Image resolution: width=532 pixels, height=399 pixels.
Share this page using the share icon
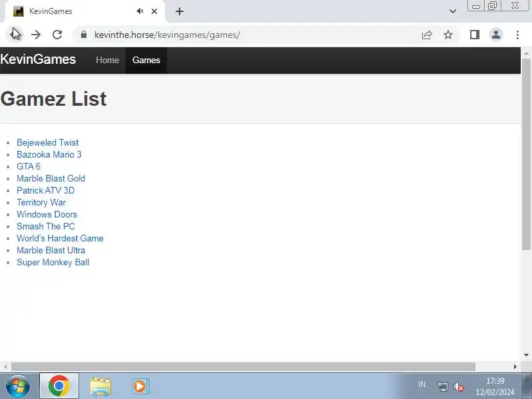427,35
